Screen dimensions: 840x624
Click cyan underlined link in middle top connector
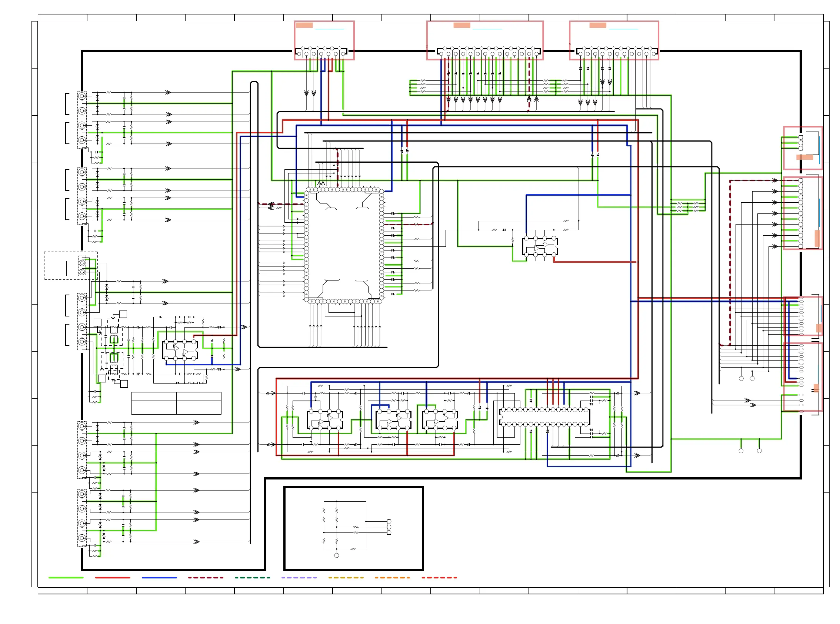click(487, 29)
